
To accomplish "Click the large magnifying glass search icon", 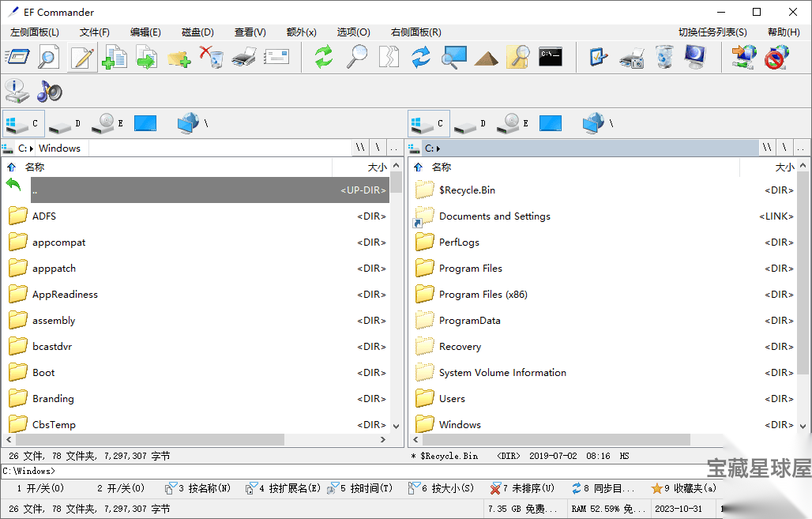I will click(357, 56).
